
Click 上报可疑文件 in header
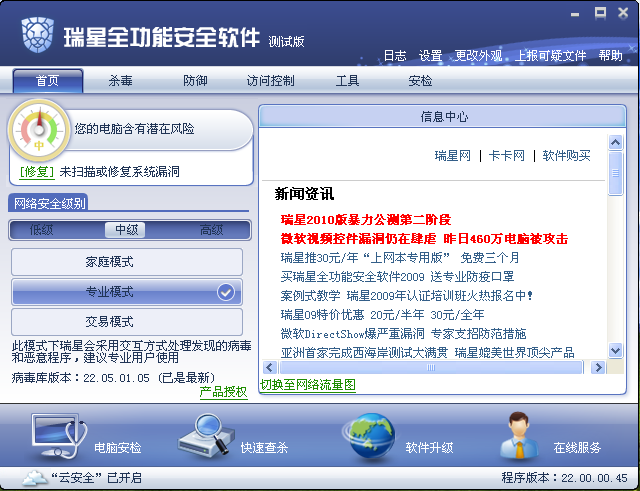(x=550, y=55)
